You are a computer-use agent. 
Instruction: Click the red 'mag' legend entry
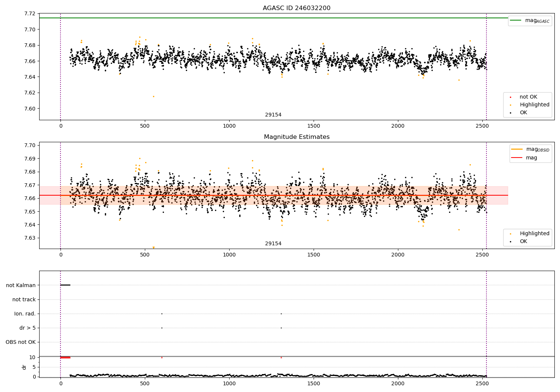pos(525,158)
